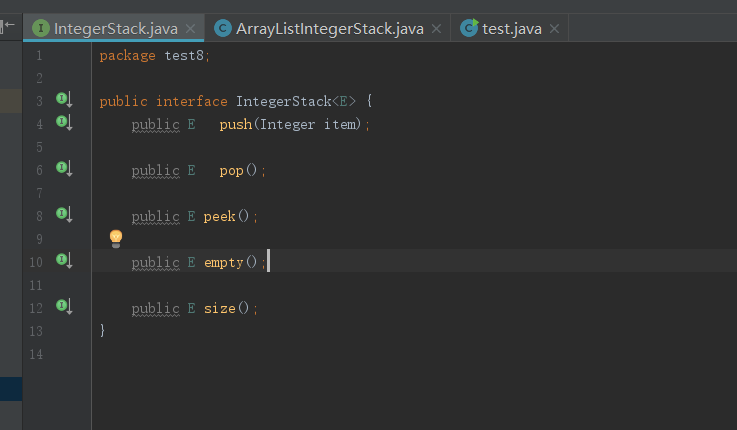Click the implemented marker on line 3
Image resolution: width=737 pixels, height=430 pixels.
(64, 99)
